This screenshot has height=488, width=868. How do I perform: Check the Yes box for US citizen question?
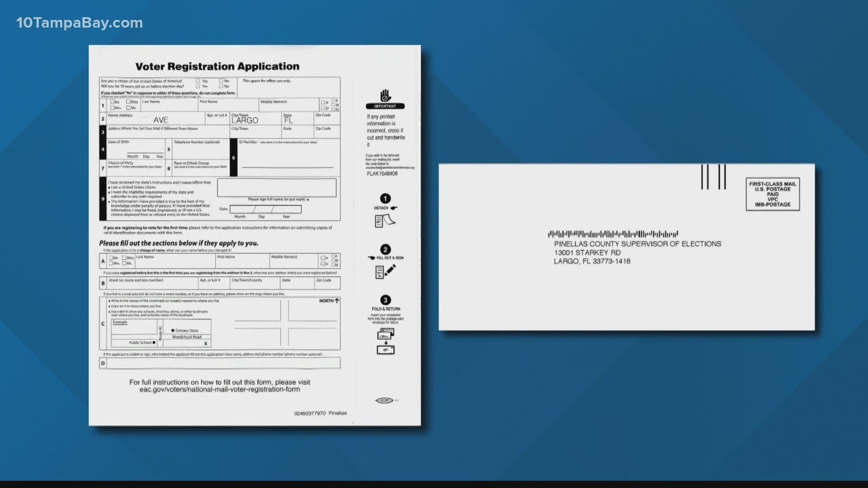[x=198, y=81]
